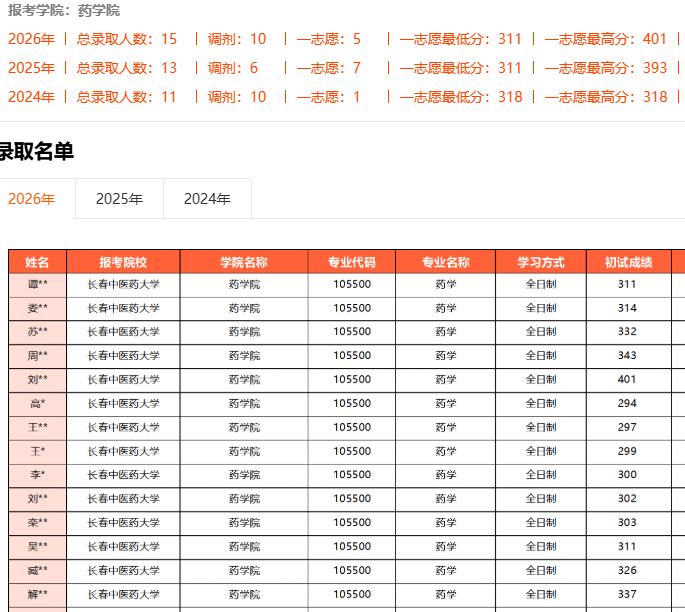
Task: Click 一志愿: 1 text
Action: coord(328,97)
